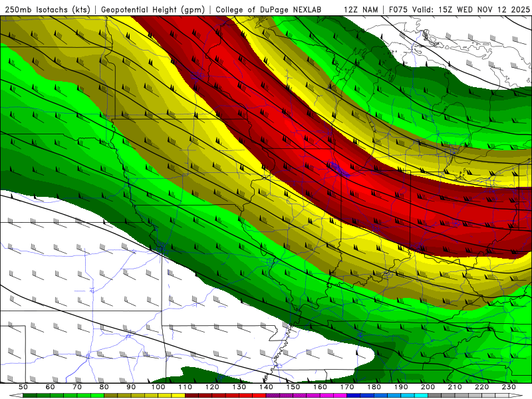532x399 pixels.
Task: Click the "Geopotential Height (gpm)" title text
Action: coord(153,10)
